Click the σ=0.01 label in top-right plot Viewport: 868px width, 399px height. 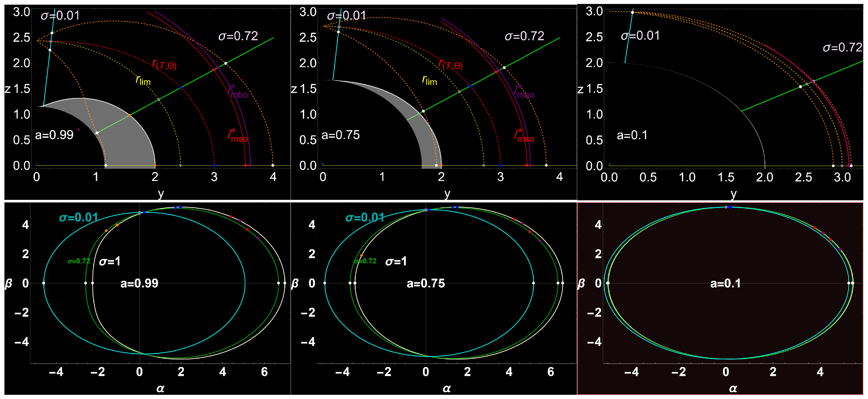pos(640,35)
